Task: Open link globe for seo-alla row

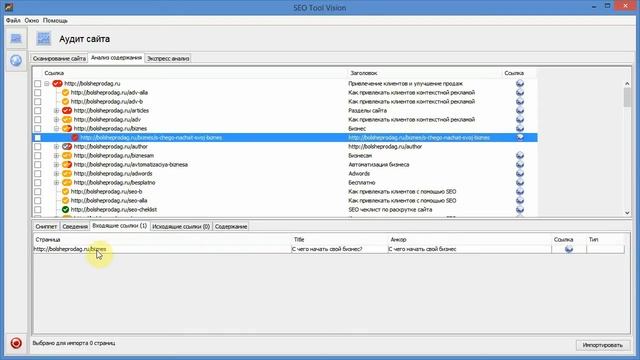Action: 520,200
